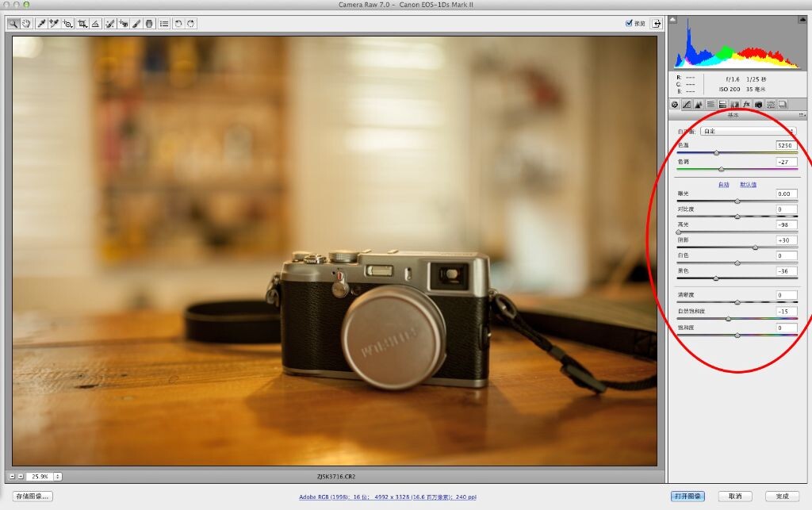
Task: Switch to the Split Toning tab
Action: coord(722,104)
